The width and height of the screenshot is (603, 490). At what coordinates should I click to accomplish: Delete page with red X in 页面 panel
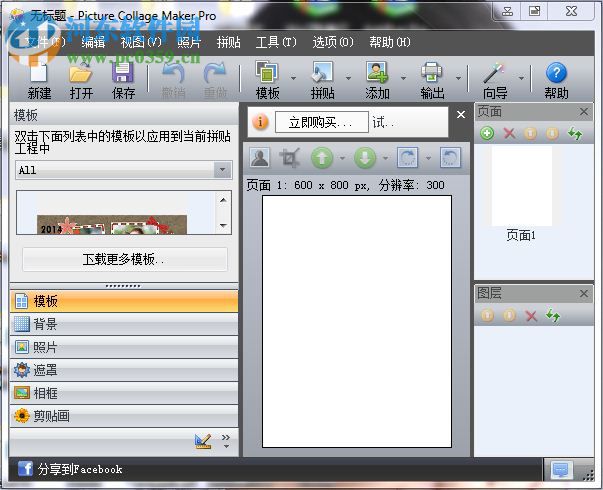509,133
